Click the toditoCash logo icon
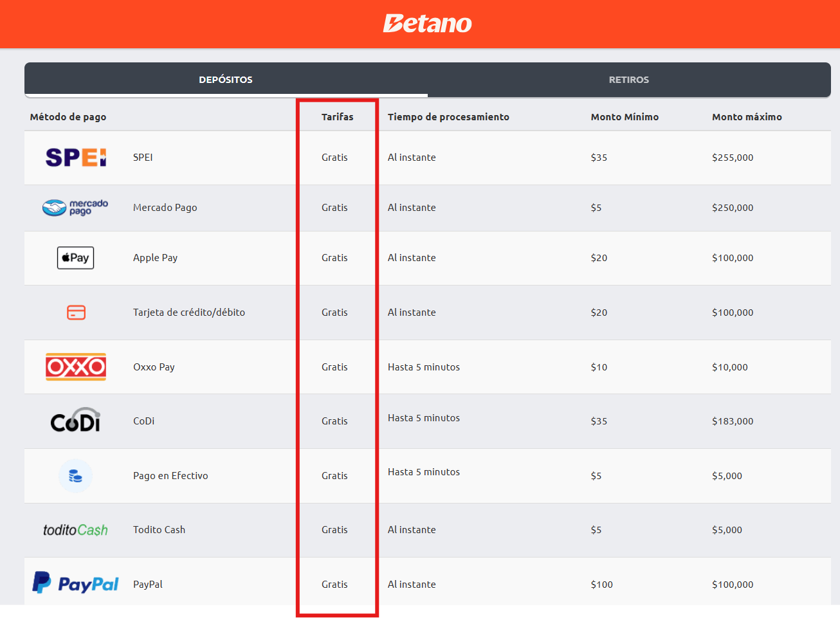 pos(75,530)
